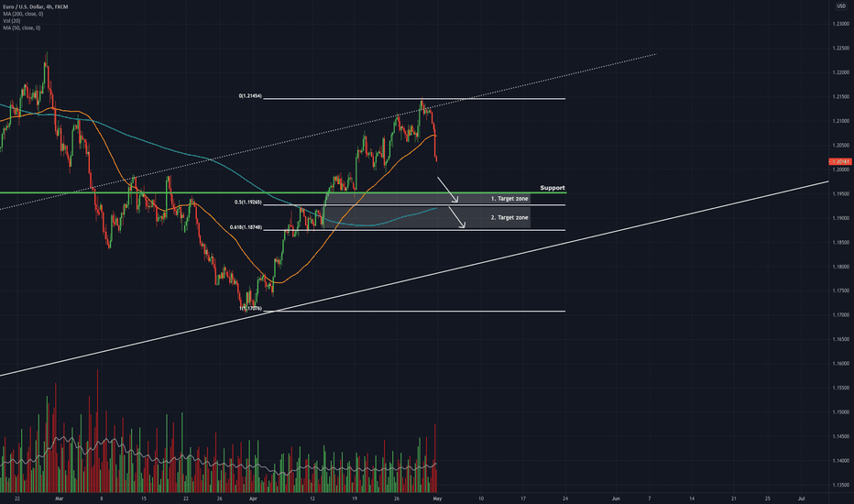Image resolution: width=854 pixels, height=504 pixels.
Task: Click the 1.18500 price axis label
Action: point(840,243)
